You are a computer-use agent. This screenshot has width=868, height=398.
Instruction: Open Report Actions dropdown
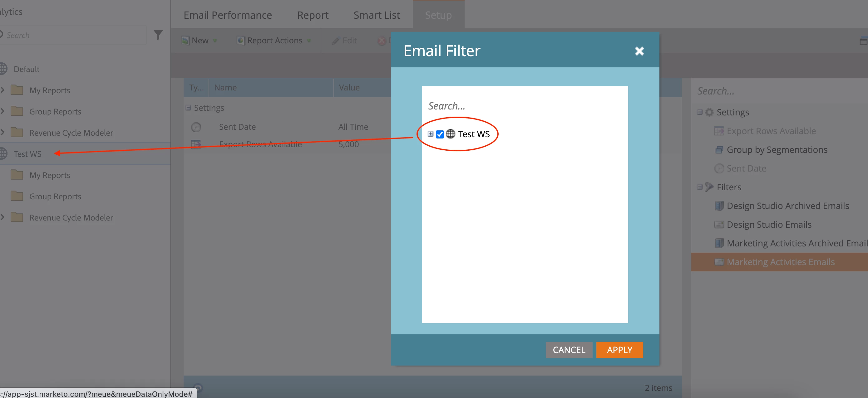(x=274, y=41)
